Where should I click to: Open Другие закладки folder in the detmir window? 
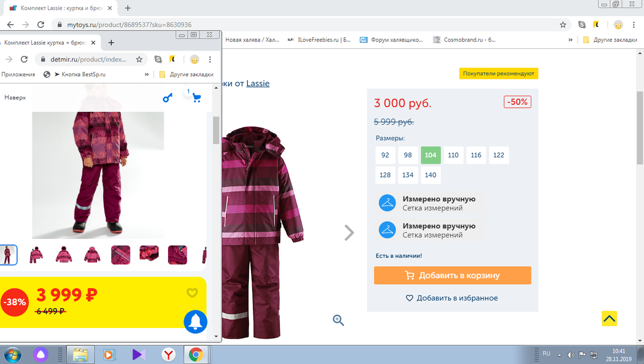click(x=186, y=75)
